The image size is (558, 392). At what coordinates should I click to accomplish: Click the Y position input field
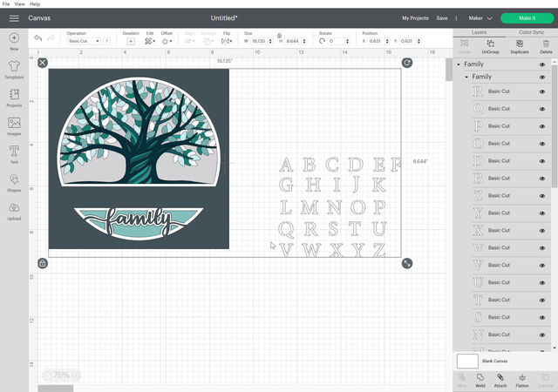pyautogui.click(x=407, y=41)
